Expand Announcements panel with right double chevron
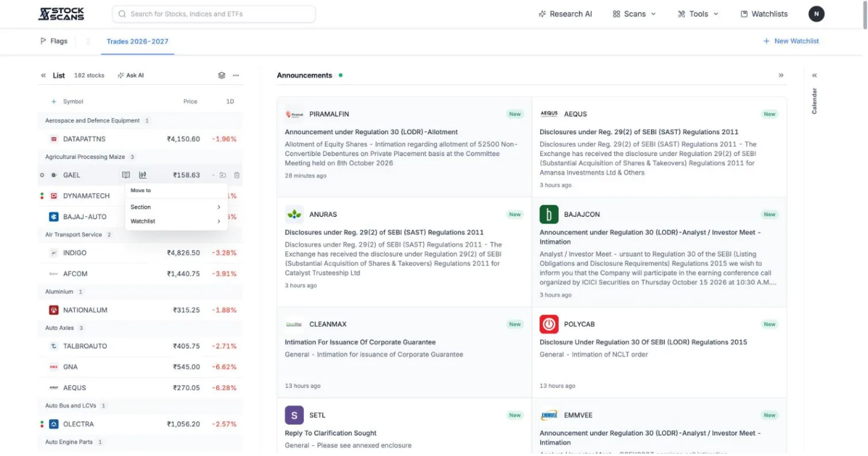This screenshot has width=868, height=456. [x=781, y=75]
